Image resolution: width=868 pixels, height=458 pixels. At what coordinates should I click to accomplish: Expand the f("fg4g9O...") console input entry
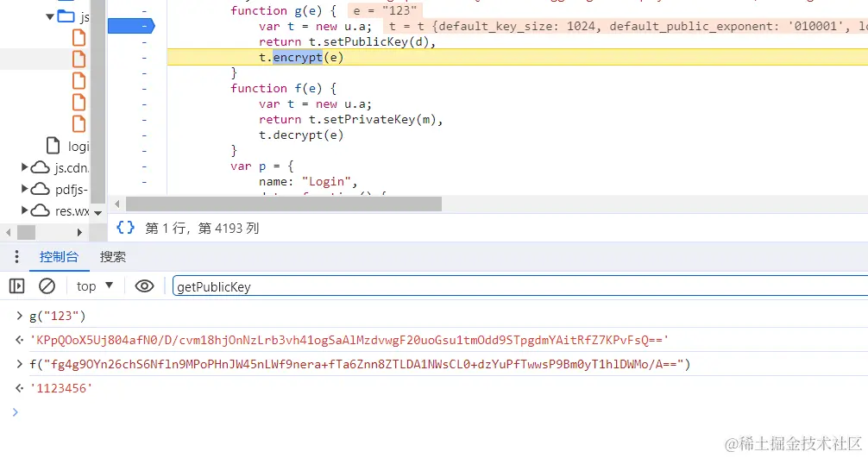19,364
